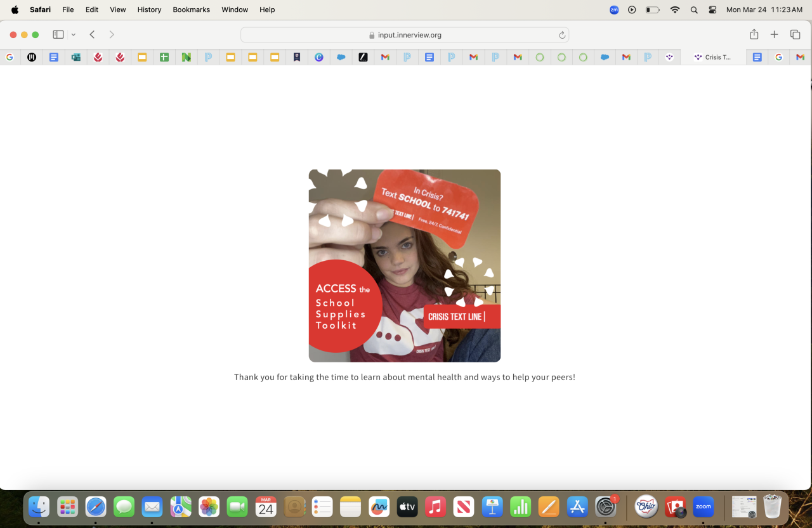Select the active Crisis T... tab
Viewport: 812px width, 528px height.
coord(713,57)
